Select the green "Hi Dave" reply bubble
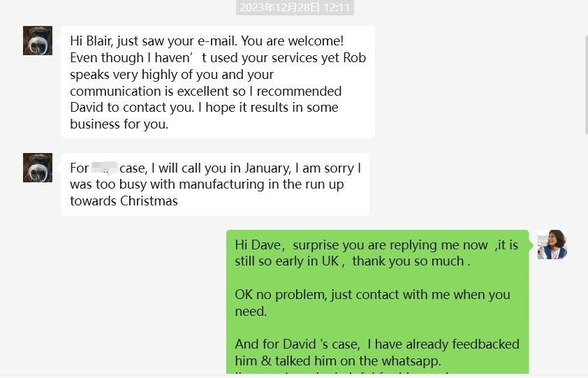 point(377,302)
